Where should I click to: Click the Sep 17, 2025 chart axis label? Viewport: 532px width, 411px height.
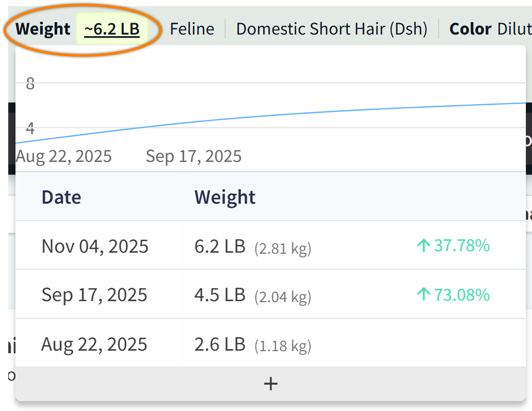(194, 156)
